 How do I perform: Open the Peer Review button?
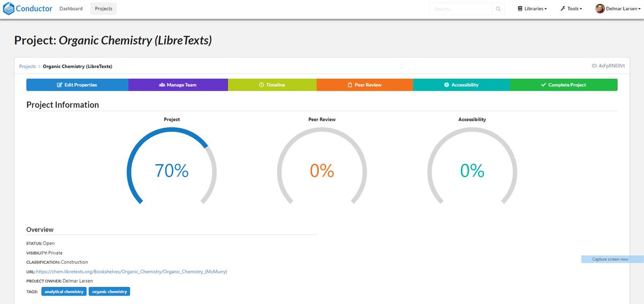tap(365, 85)
